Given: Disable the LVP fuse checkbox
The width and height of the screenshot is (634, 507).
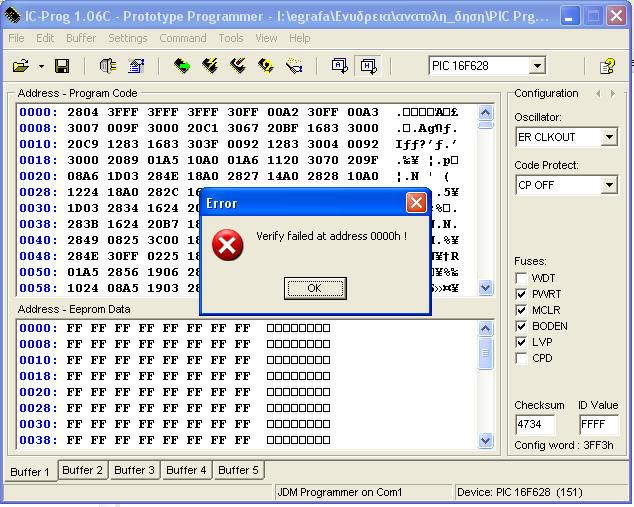Looking at the screenshot, I should (521, 342).
